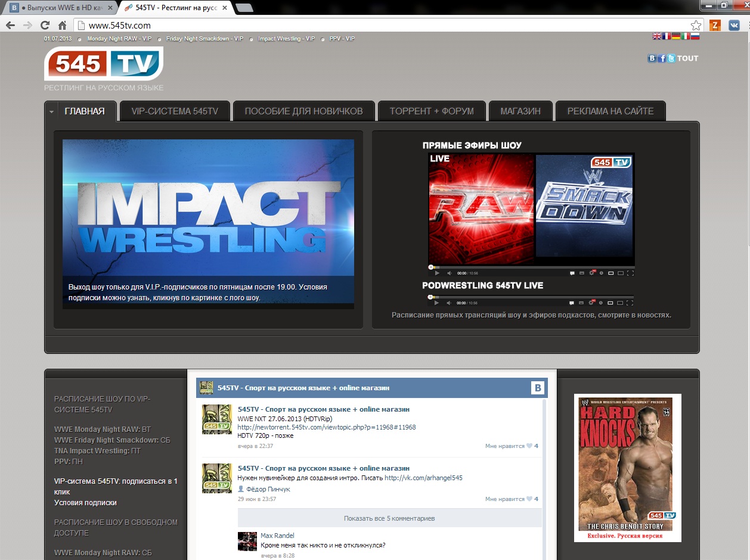Toggle Watch Later clock on the RAW/Smackdown video
Viewport: 750px width, 560px height.
601,273
